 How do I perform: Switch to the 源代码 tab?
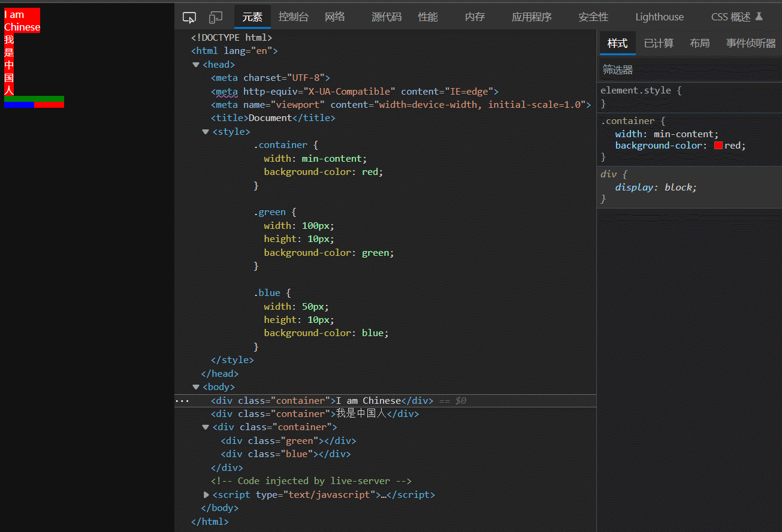click(387, 17)
